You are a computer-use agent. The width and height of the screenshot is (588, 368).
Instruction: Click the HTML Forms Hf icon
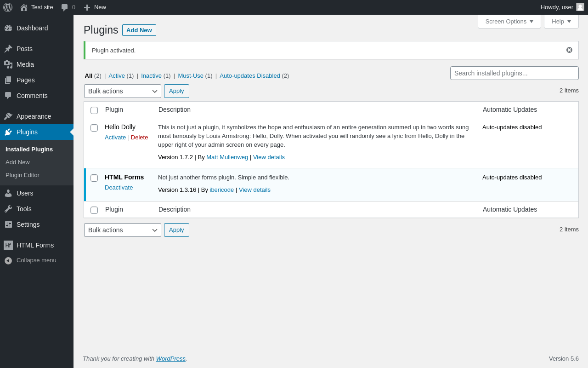point(8,245)
